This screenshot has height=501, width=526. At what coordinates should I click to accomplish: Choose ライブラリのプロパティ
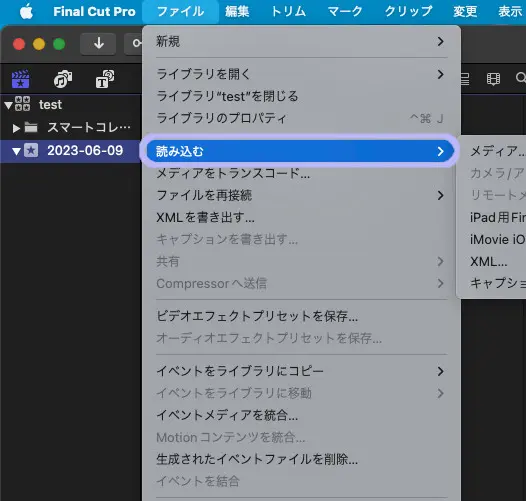[x=301, y=118]
